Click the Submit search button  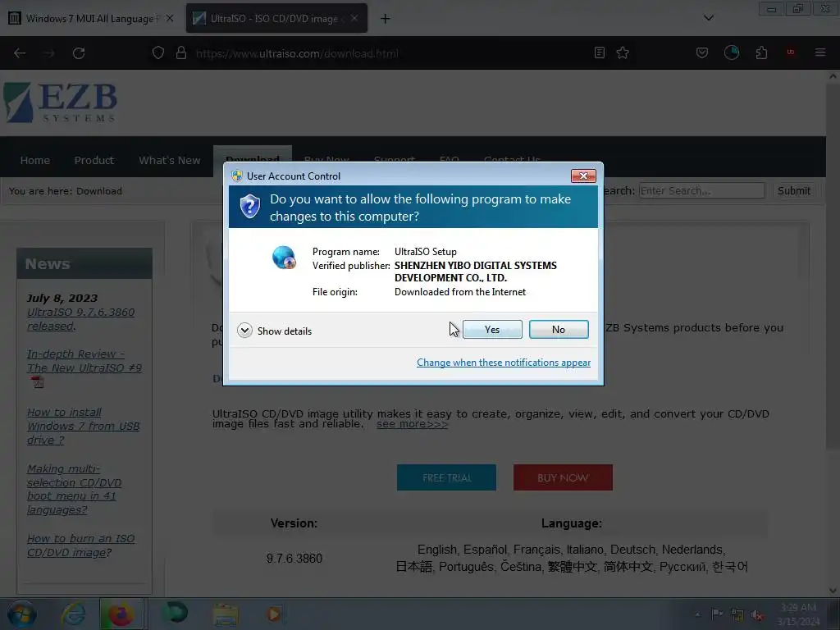tap(794, 190)
